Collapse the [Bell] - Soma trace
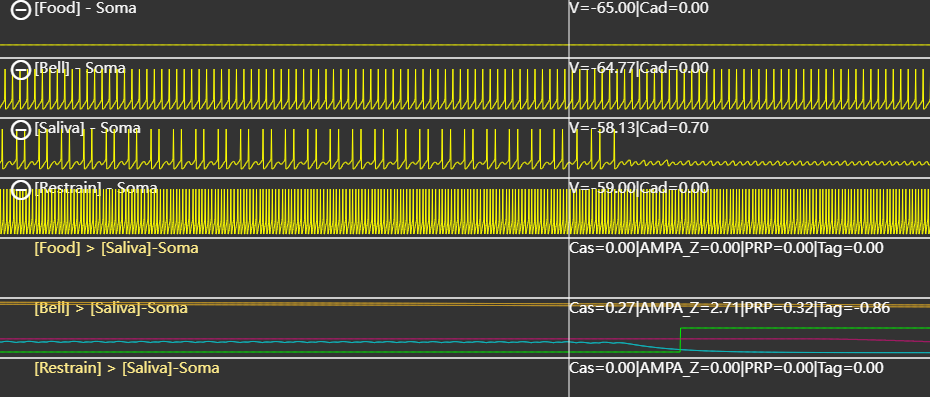Viewport: 930px width, 397px height. pyautogui.click(x=21, y=70)
